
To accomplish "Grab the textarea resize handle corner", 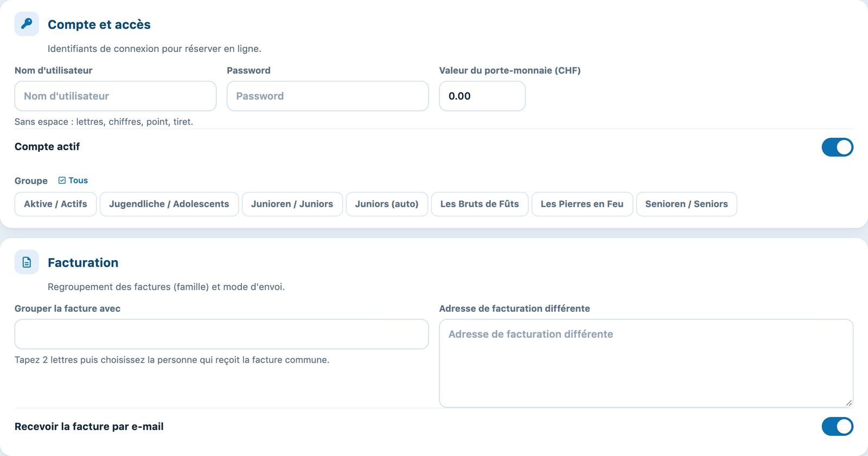I will [848, 402].
